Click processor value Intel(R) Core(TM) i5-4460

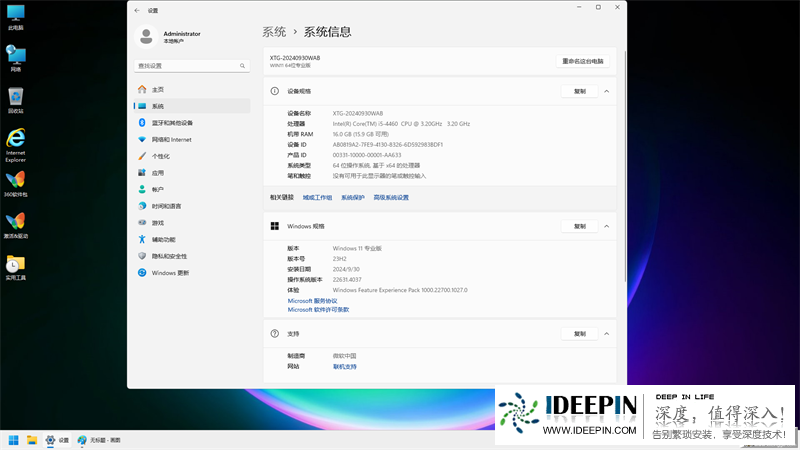click(401, 123)
